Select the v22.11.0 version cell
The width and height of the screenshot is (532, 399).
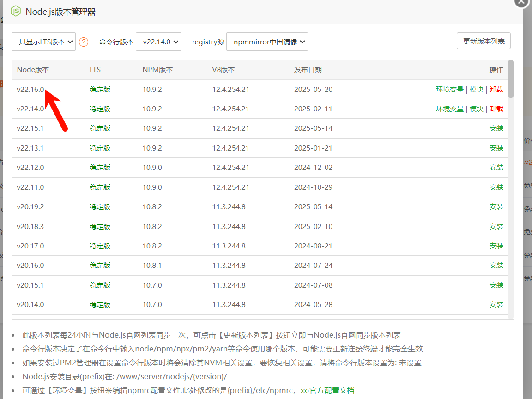[x=30, y=187]
